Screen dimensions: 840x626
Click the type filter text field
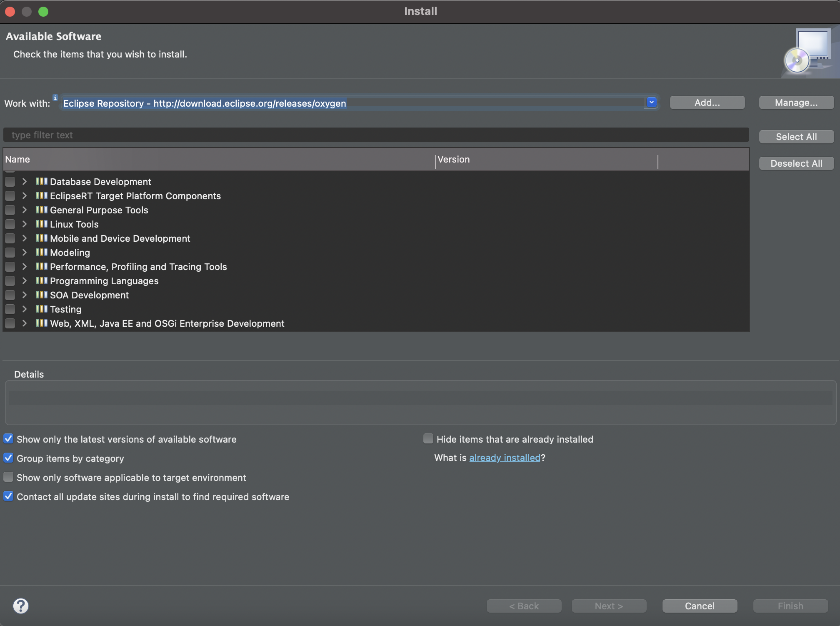pos(375,135)
